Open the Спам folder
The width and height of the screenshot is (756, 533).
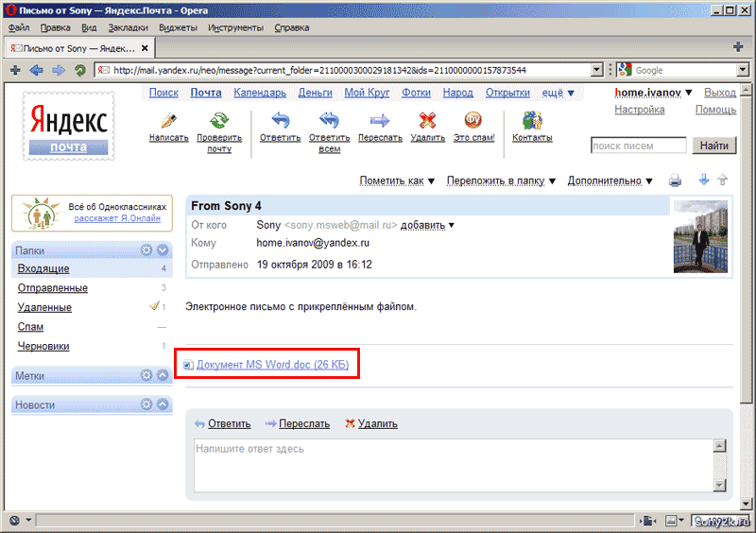pyautogui.click(x=30, y=327)
